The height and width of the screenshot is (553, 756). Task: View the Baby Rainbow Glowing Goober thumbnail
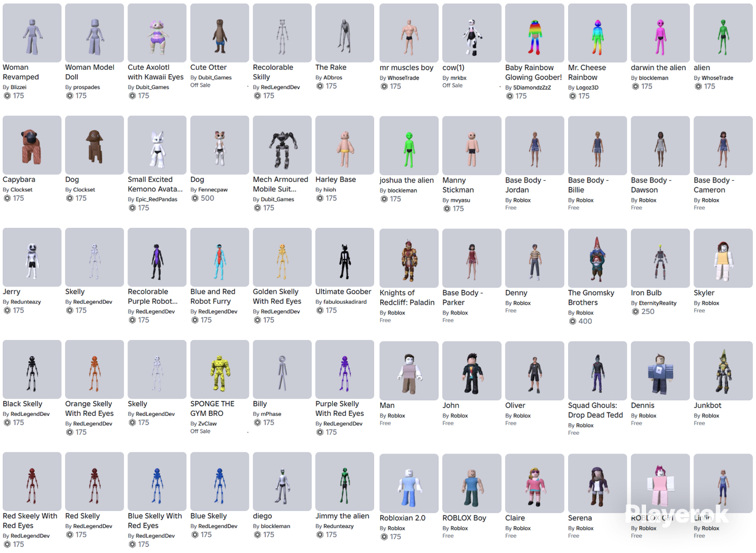[x=534, y=33]
